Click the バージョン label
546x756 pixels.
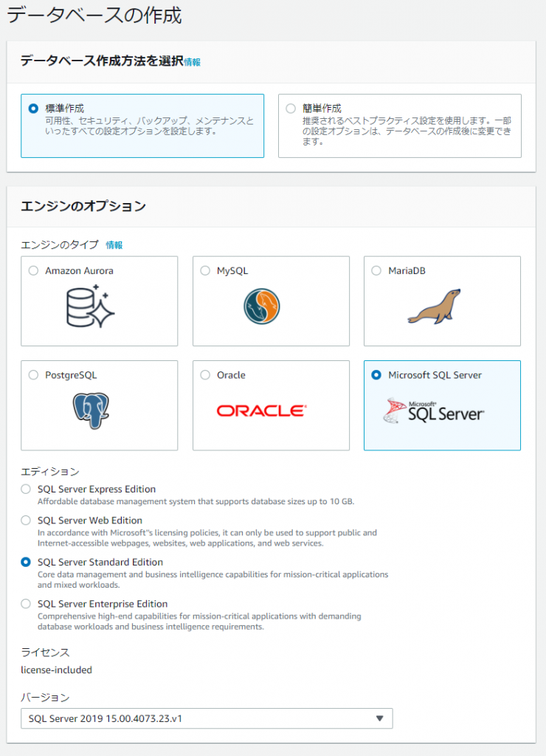(45, 697)
